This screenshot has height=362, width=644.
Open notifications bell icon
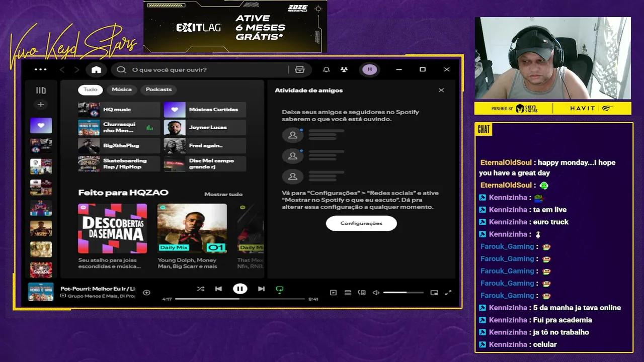click(x=326, y=70)
